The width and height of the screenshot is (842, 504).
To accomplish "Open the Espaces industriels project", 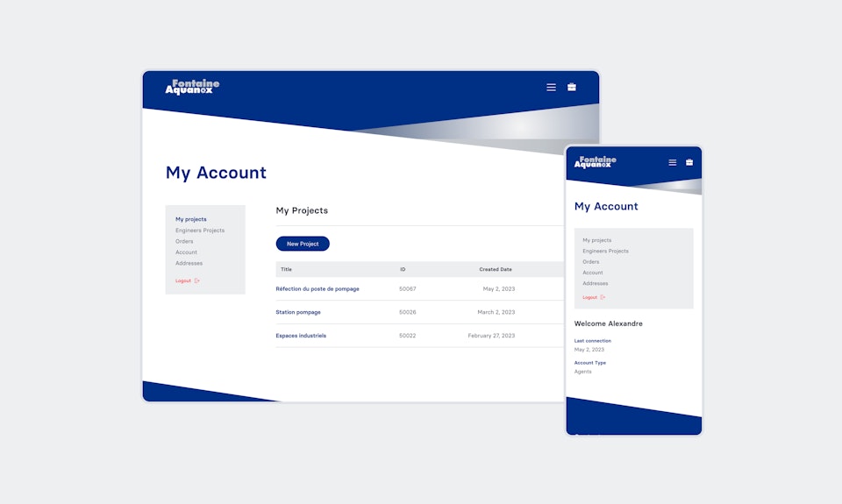I will point(301,336).
